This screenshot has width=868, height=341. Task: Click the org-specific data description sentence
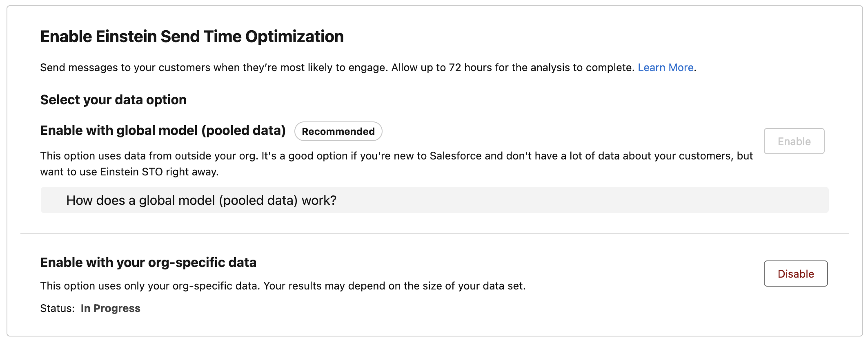tap(283, 286)
